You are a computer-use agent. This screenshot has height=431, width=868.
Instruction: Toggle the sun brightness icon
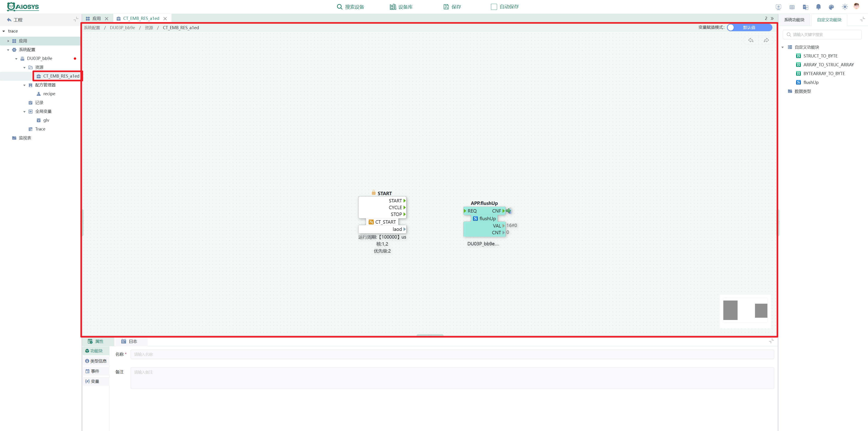pyautogui.click(x=844, y=7)
